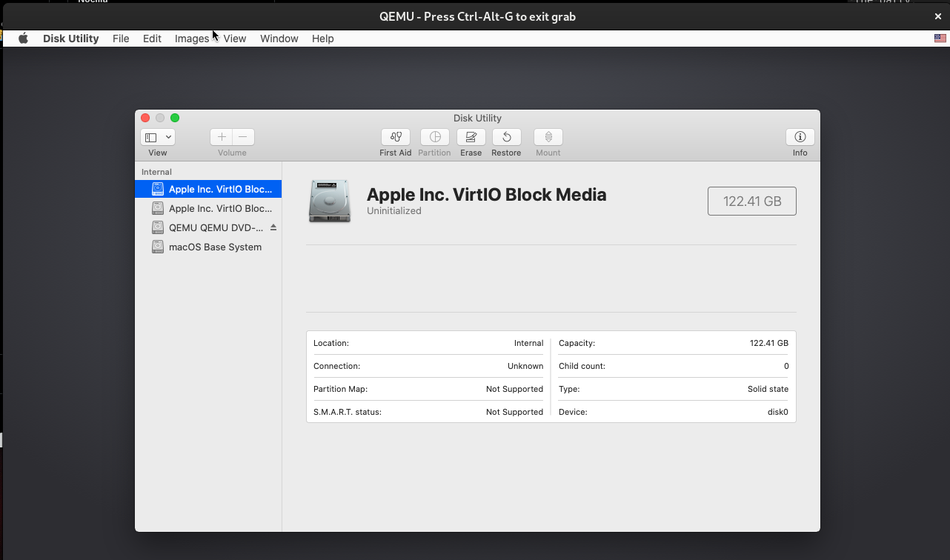The width and height of the screenshot is (950, 560).
Task: Click the Erase toolbar button
Action: (471, 137)
